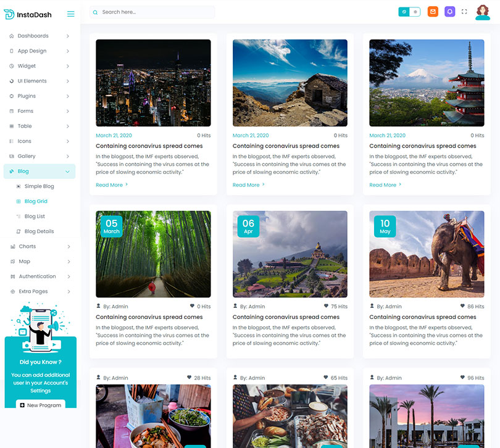Switch to the right white theme mode
The height and width of the screenshot is (448, 500).
click(x=415, y=12)
